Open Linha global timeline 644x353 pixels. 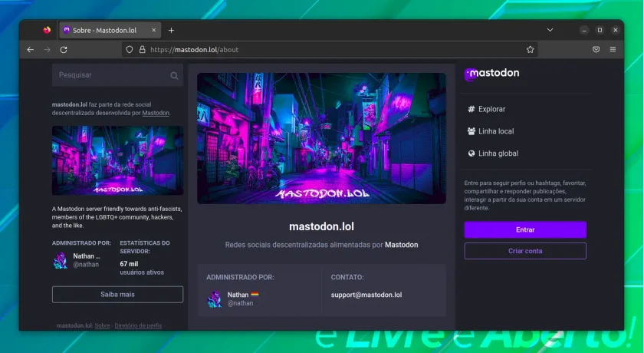click(x=493, y=153)
